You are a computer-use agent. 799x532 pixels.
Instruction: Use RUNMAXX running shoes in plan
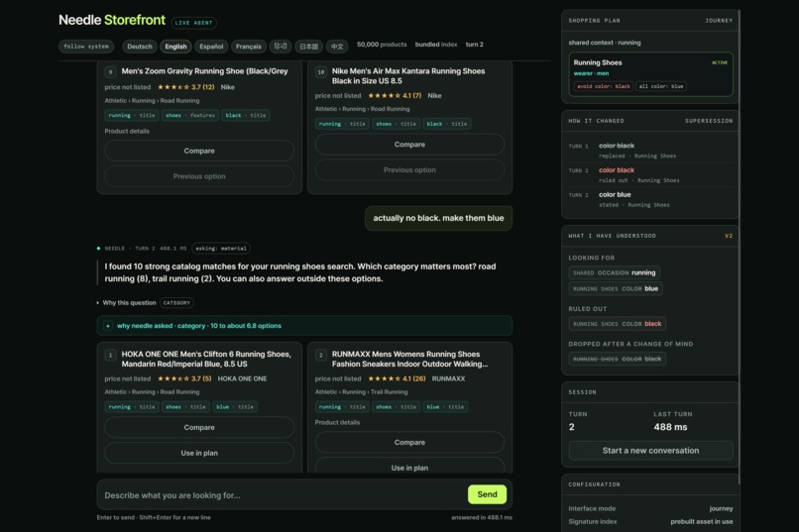409,466
